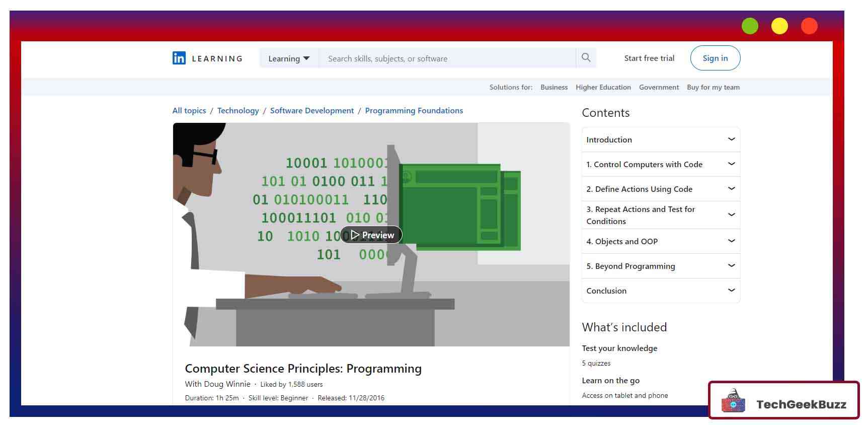The height and width of the screenshot is (425, 868).
Task: Go to Programming Foundations breadcrumb
Action: click(414, 111)
